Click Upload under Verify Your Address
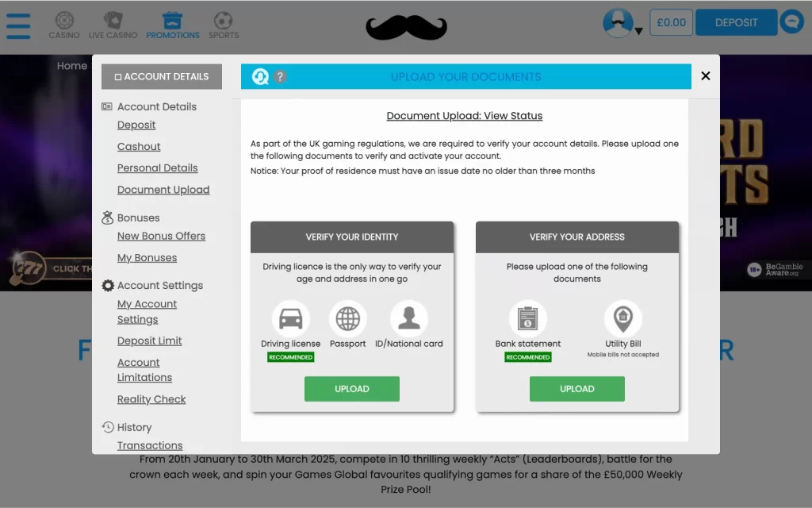 (576, 389)
